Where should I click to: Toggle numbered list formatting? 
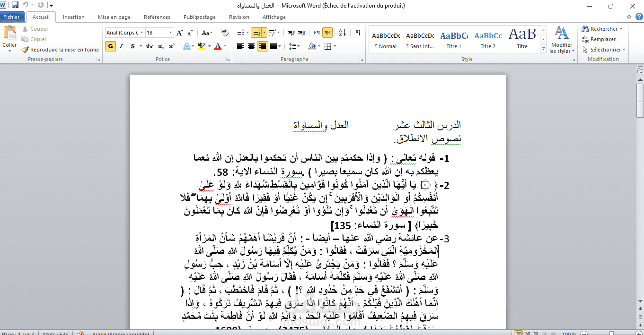(256, 33)
